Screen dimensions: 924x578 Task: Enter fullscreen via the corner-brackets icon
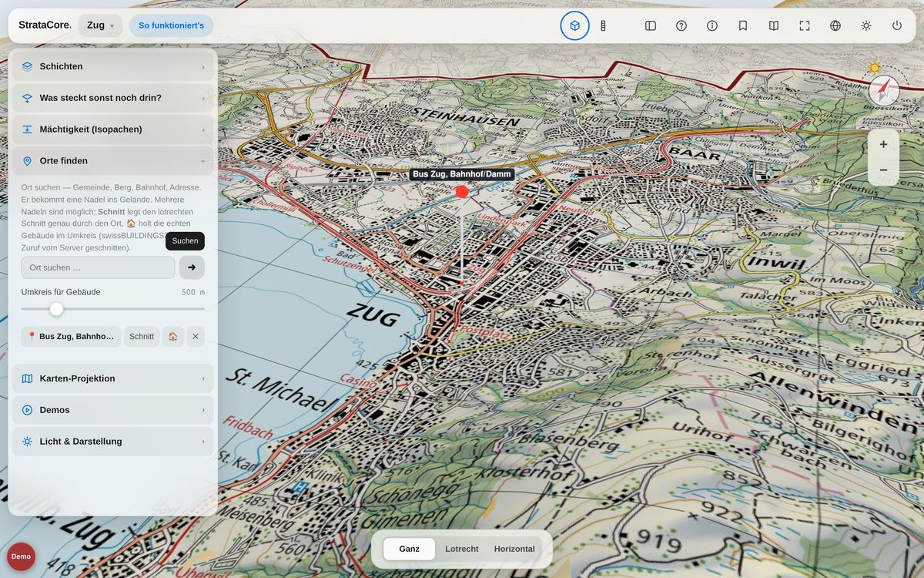(805, 25)
